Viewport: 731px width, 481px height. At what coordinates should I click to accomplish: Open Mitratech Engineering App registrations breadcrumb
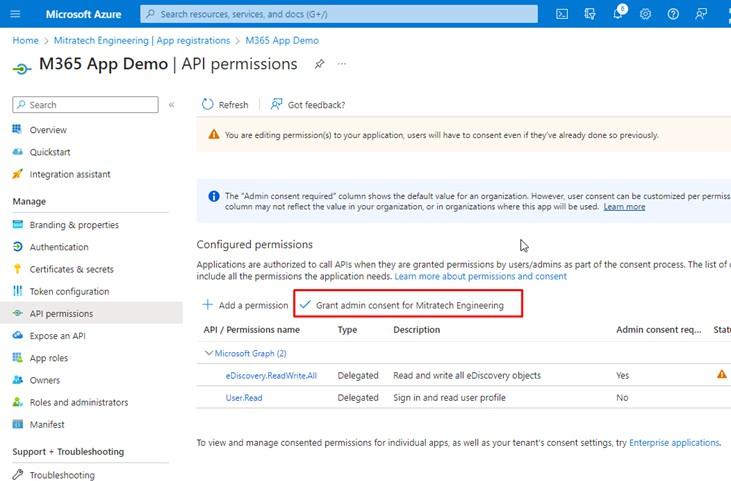tap(142, 41)
